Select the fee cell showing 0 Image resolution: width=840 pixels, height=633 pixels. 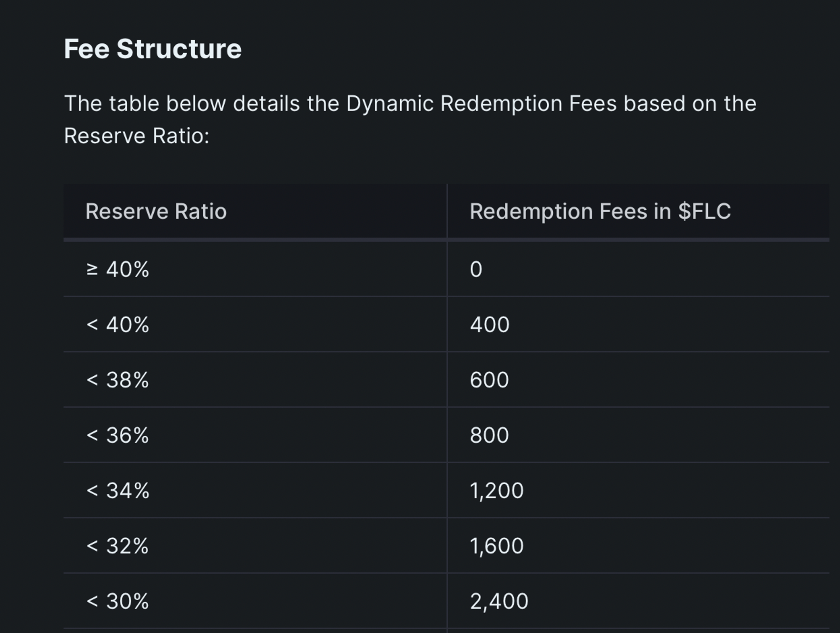pos(476,269)
